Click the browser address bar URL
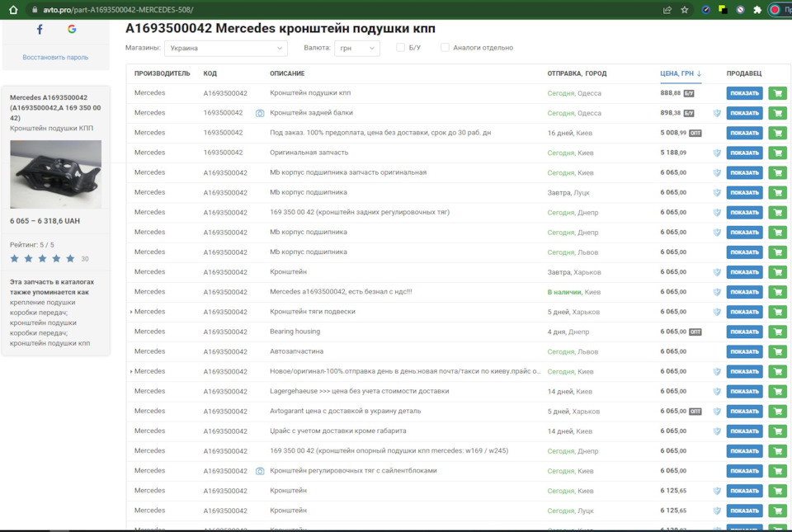This screenshot has height=532, width=792. (x=118, y=10)
